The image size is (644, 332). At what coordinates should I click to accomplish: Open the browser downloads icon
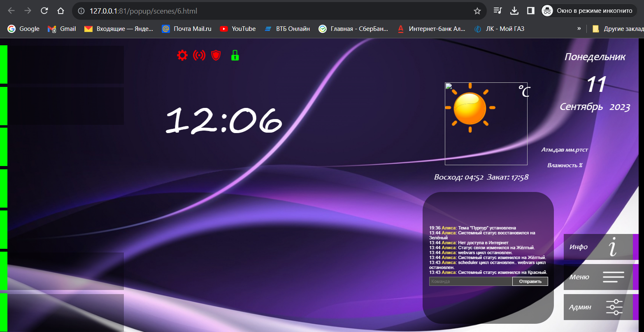click(x=514, y=11)
